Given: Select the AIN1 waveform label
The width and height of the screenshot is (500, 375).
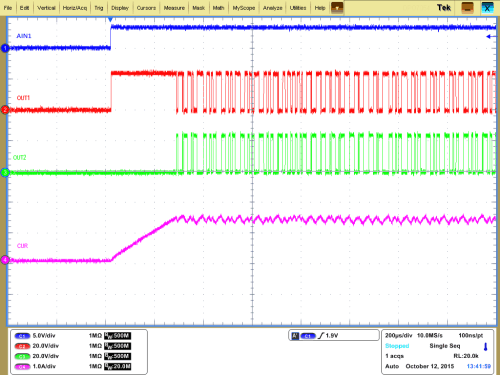Looking at the screenshot, I should click(x=24, y=36).
